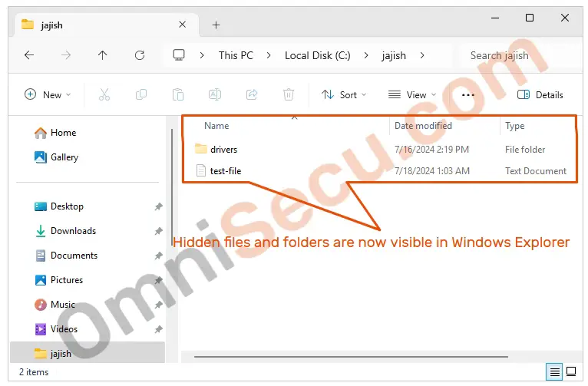Select jajish folder in navigation pane
The height and width of the screenshot is (386, 588).
click(88, 353)
